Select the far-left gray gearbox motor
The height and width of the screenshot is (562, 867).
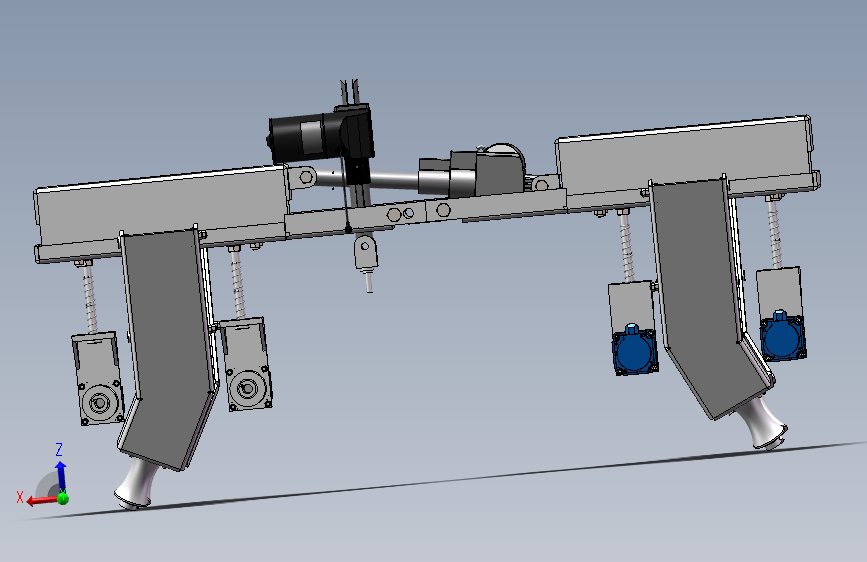coord(97,379)
